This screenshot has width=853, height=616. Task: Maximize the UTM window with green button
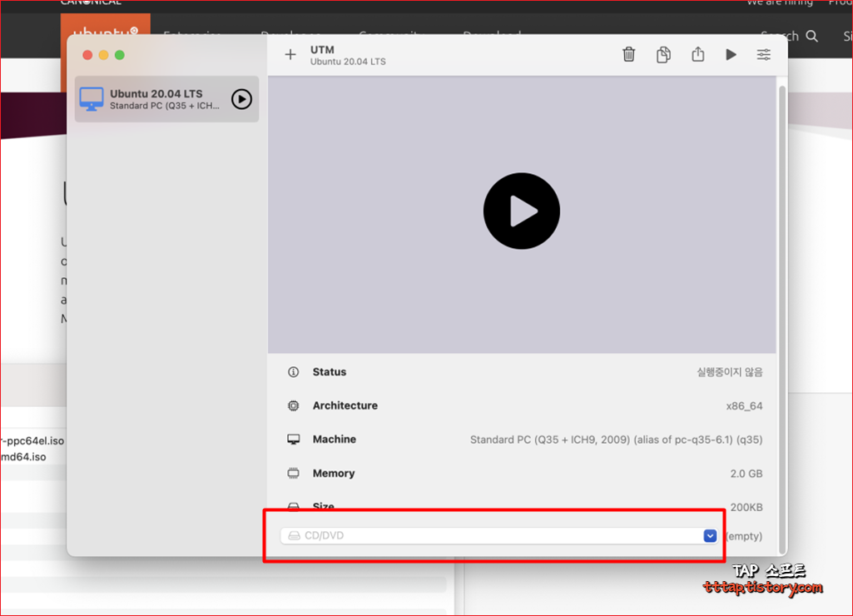point(120,55)
